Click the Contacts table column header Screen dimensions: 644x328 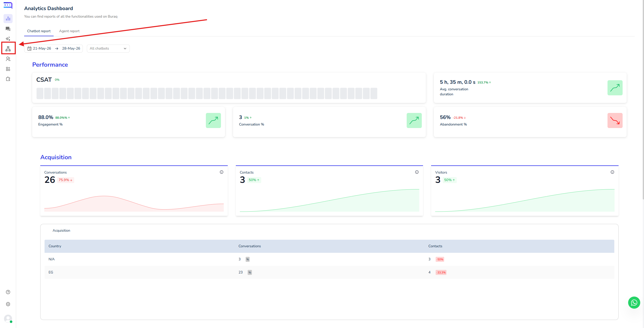pos(435,246)
